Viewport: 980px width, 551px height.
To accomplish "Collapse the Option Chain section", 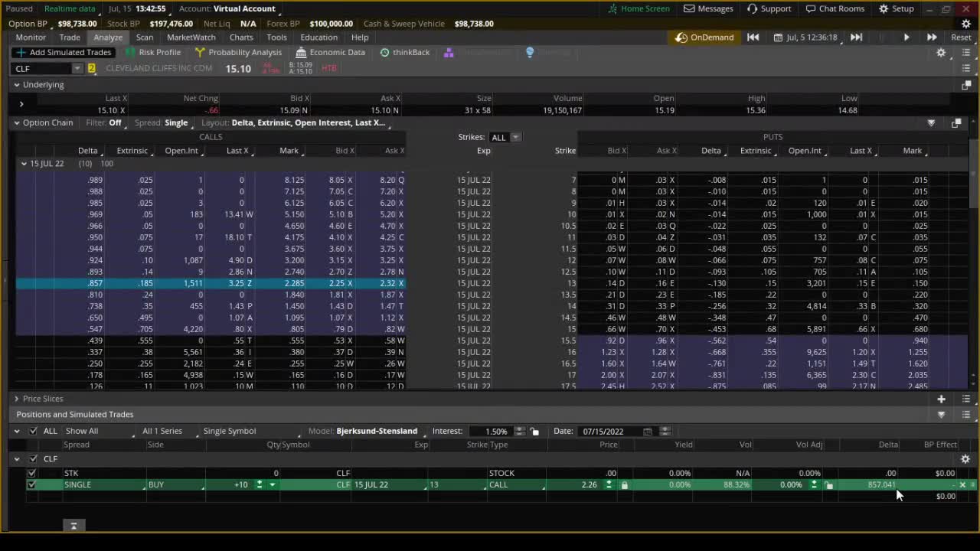I will coord(16,122).
